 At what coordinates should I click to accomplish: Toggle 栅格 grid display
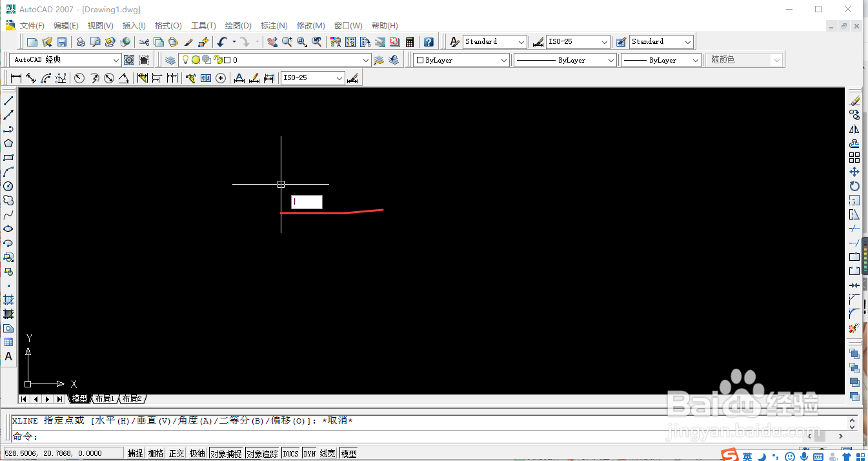156,453
